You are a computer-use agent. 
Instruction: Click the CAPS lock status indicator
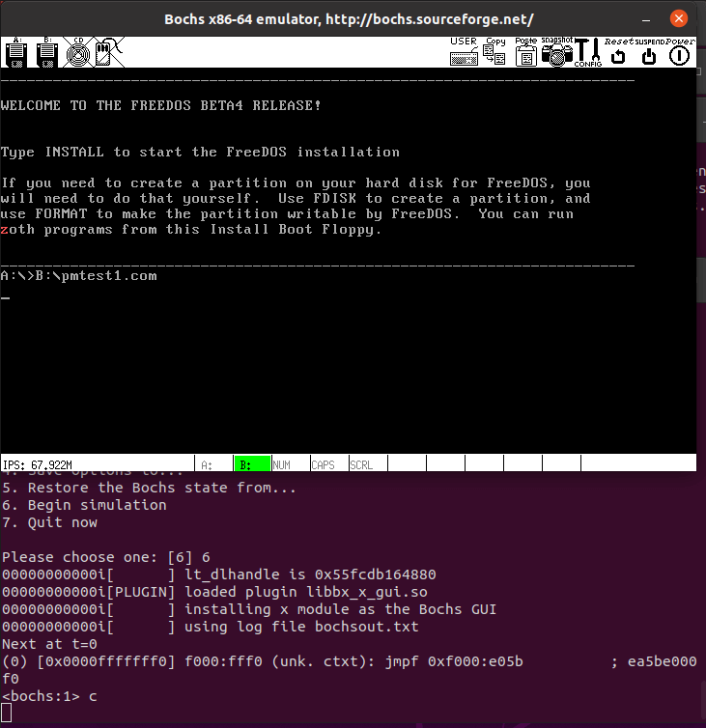click(x=329, y=463)
